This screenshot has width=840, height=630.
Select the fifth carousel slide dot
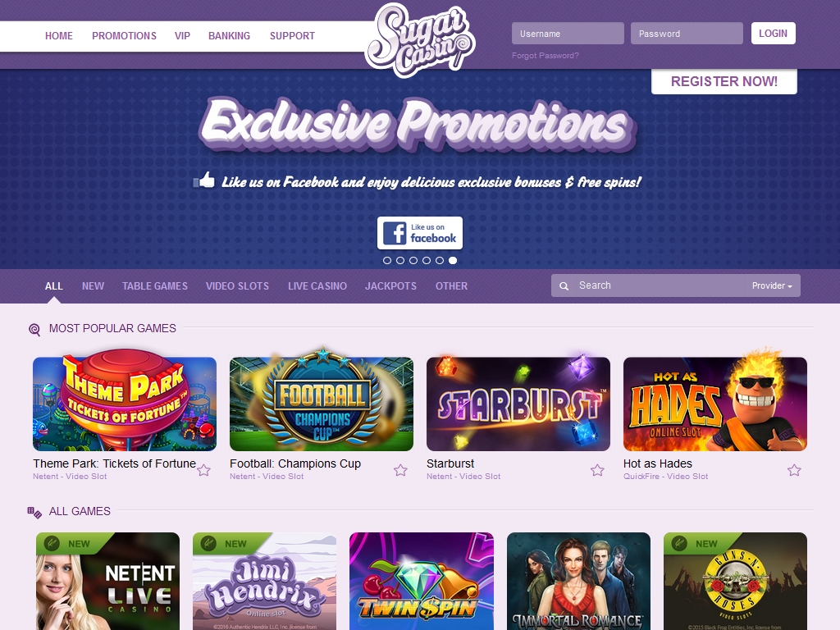click(x=440, y=260)
